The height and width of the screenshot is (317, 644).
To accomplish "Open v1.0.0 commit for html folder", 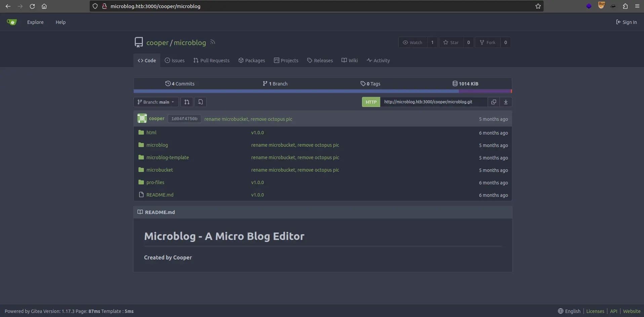I will [257, 133].
